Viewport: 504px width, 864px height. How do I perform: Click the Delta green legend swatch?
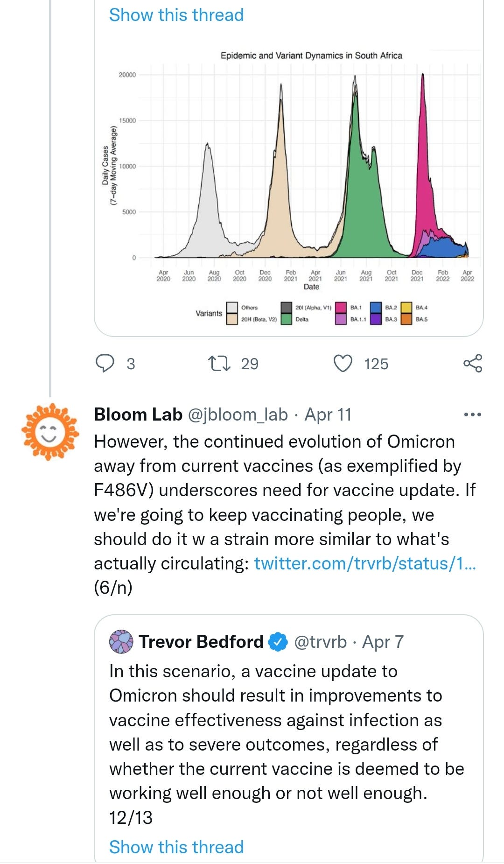287,319
